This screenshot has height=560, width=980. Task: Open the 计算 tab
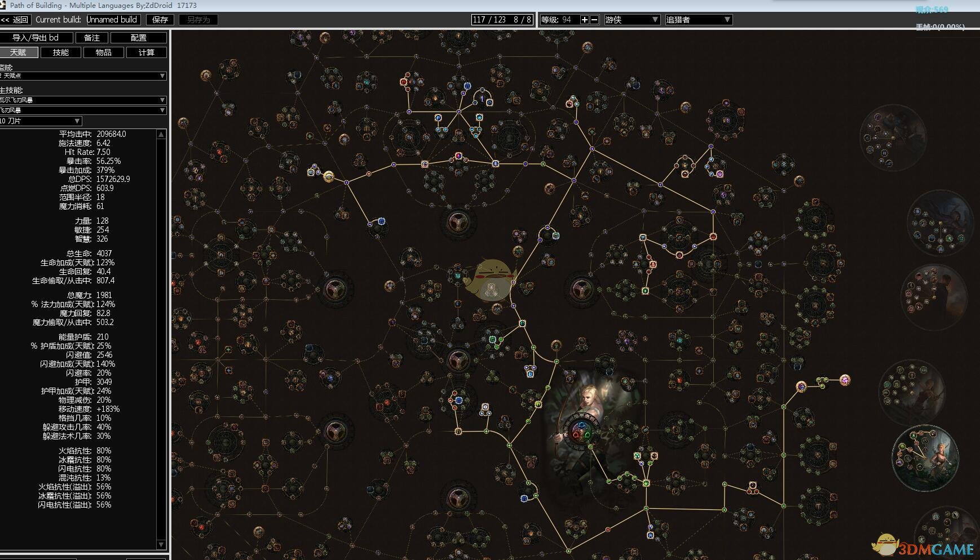click(x=146, y=52)
